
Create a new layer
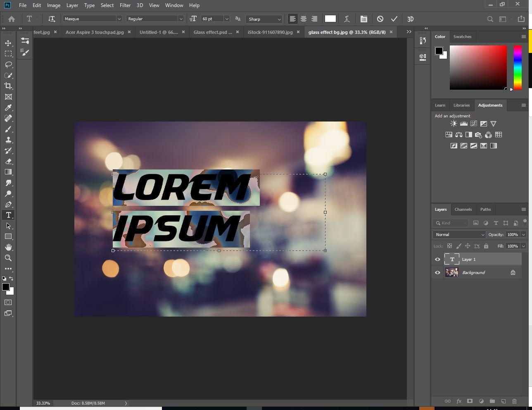[x=503, y=401]
